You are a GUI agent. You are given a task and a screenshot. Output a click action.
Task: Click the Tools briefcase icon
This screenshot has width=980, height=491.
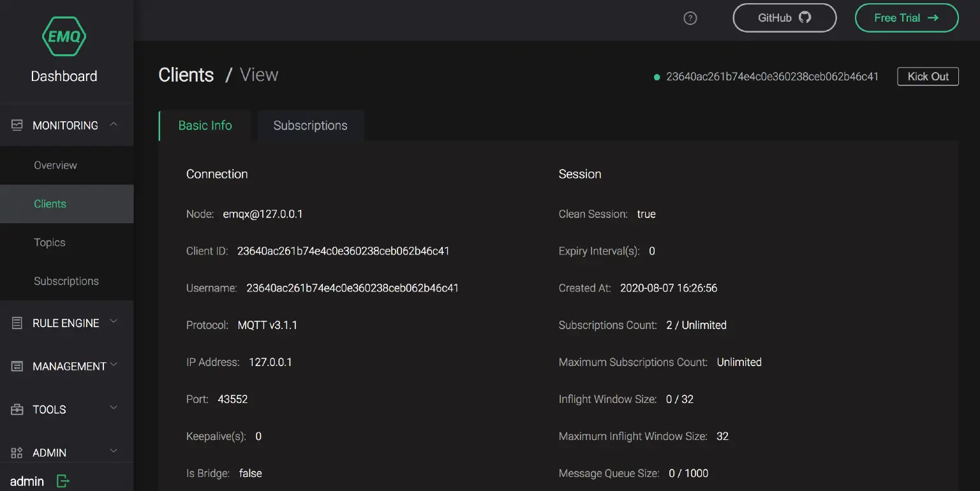coord(17,409)
